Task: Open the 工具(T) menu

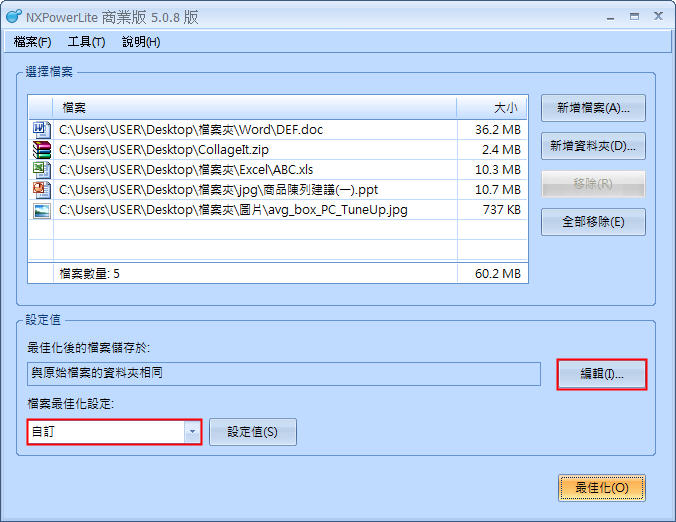Action: [x=86, y=42]
